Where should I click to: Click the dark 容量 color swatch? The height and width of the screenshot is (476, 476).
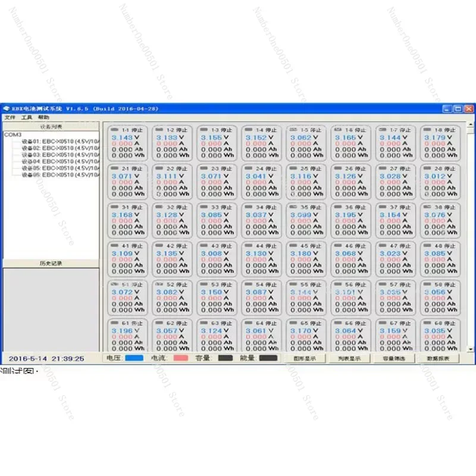point(226,358)
